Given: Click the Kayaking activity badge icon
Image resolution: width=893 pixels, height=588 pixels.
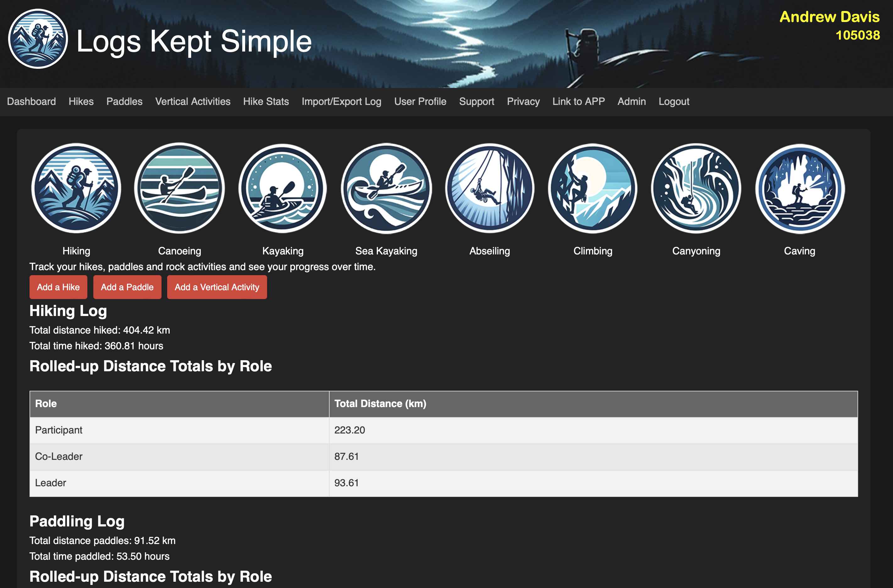Looking at the screenshot, I should pos(282,188).
